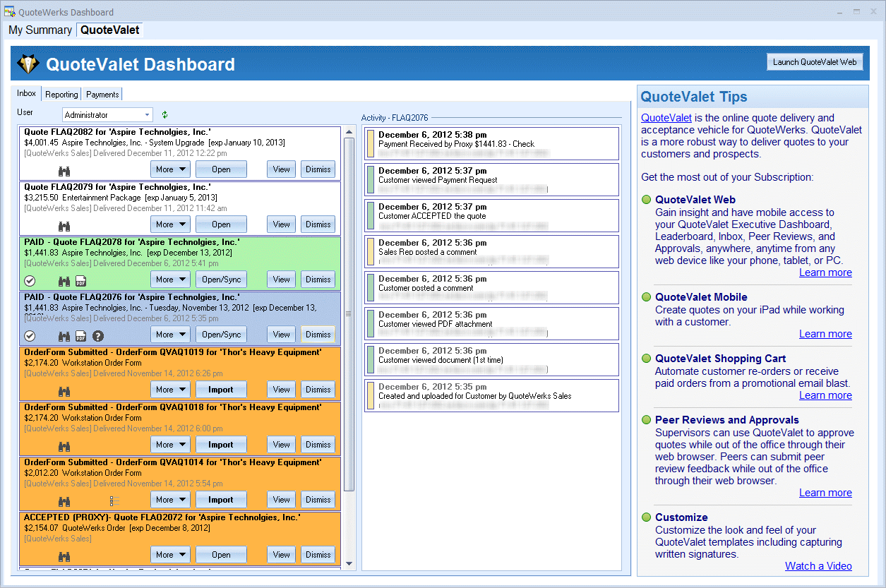Click binoculars icon on ACCEPTED Quote FLAQ2072
Image resolution: width=886 pixels, height=588 pixels.
coord(64,556)
